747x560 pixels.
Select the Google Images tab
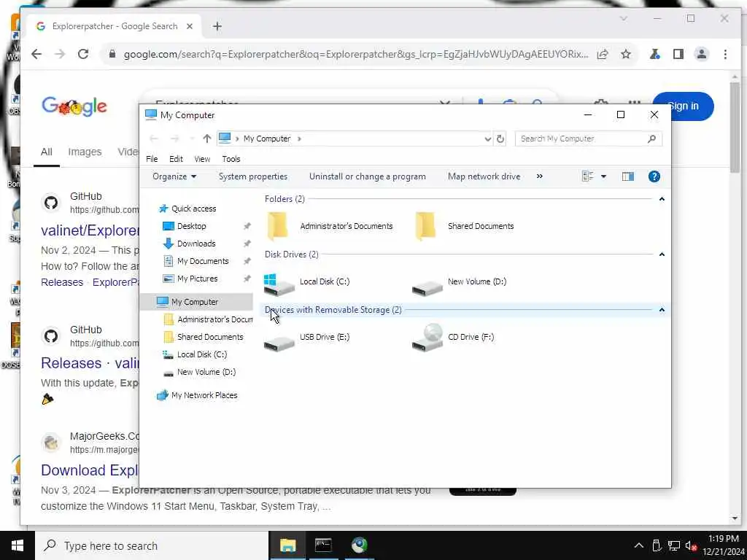point(85,152)
